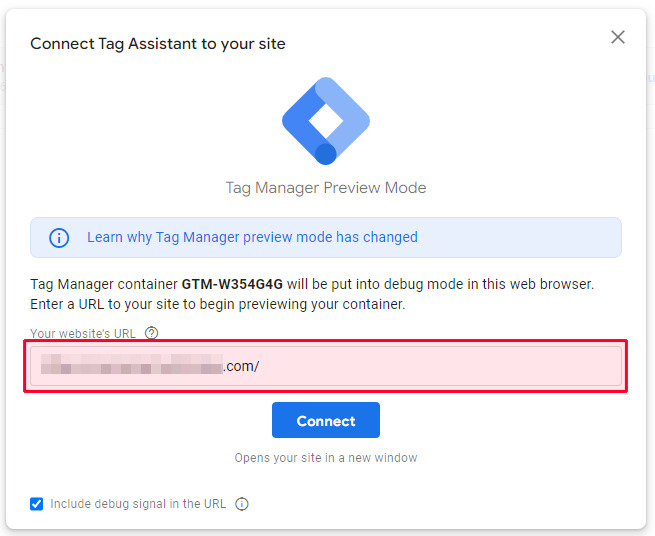
Task: Click the info icon in the blue banner
Action: click(x=59, y=238)
